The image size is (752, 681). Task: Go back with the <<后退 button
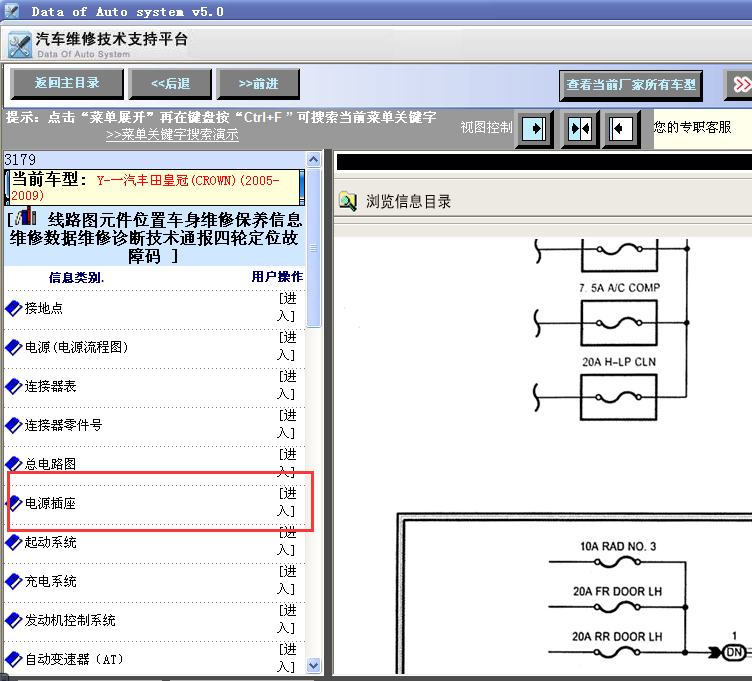(x=170, y=83)
